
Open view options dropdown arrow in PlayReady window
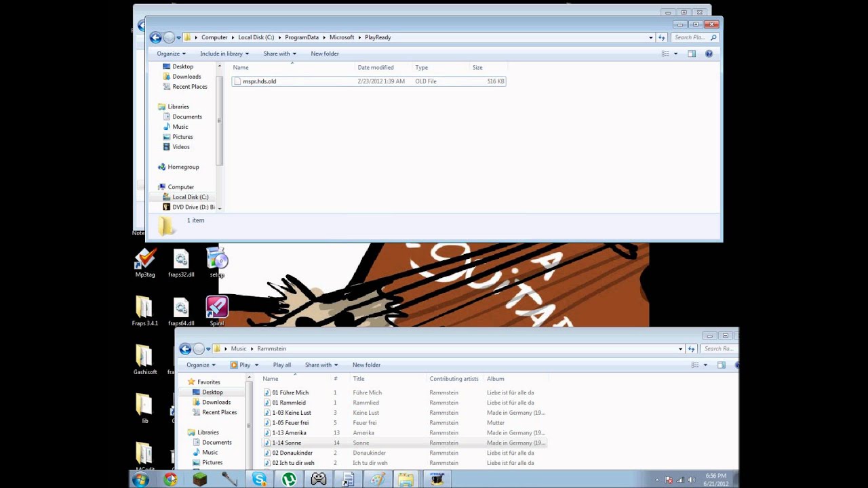tap(675, 54)
